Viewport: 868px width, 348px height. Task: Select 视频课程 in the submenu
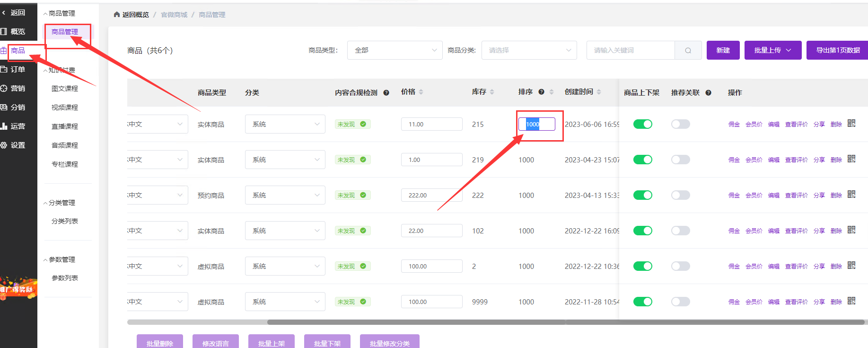[x=65, y=107]
